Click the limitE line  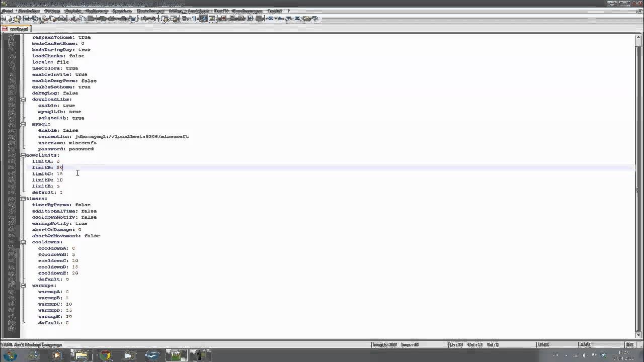(46, 186)
